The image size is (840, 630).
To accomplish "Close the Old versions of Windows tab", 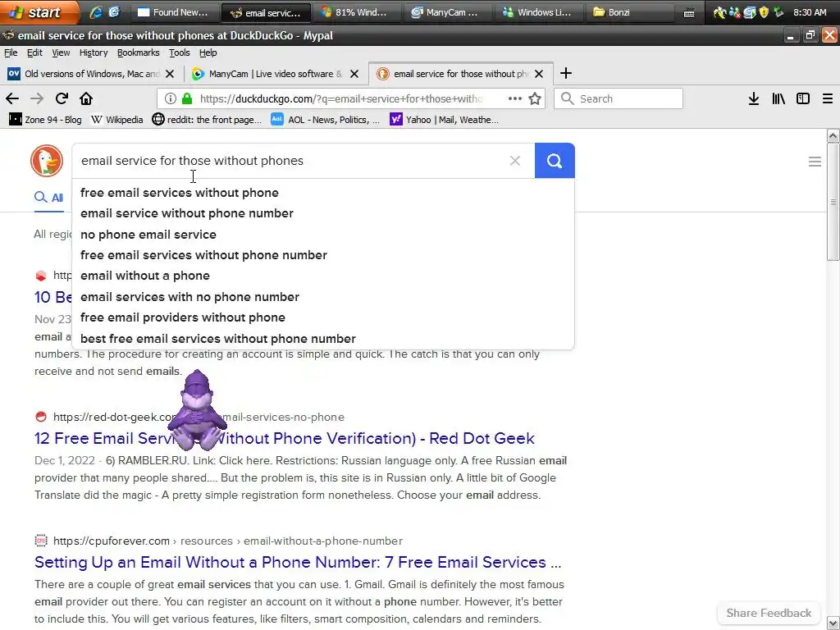I will tap(170, 74).
